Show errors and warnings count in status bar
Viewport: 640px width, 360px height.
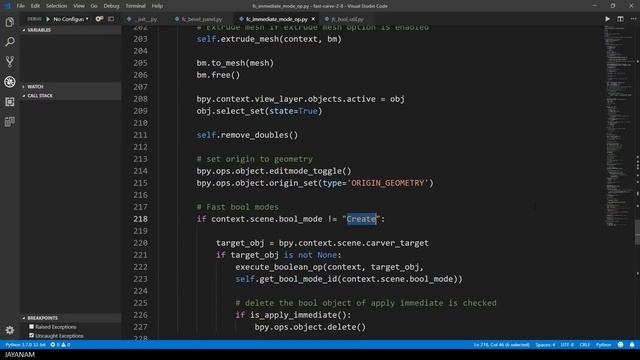pyautogui.click(x=60, y=344)
